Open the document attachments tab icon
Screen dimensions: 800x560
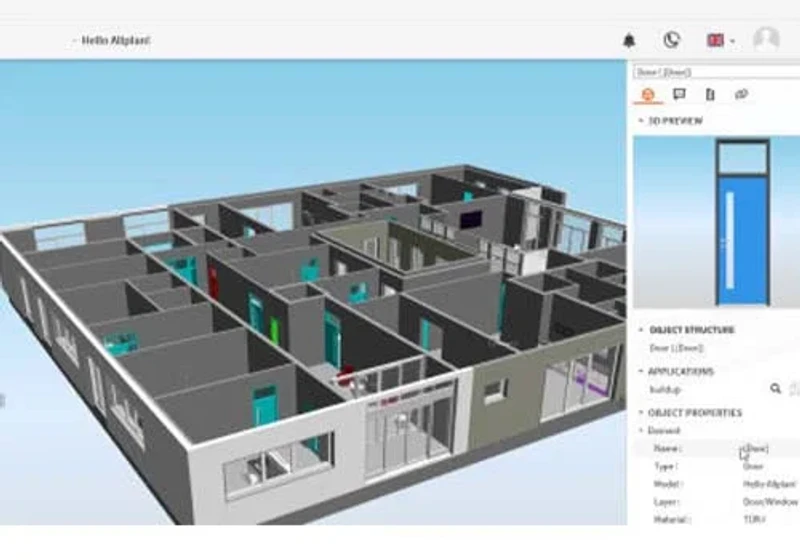pos(710,94)
